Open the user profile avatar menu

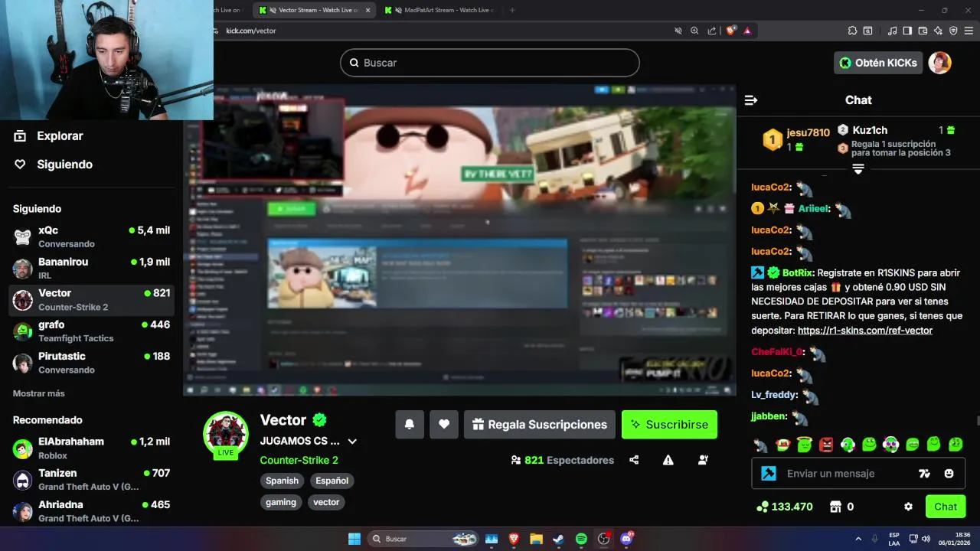939,63
